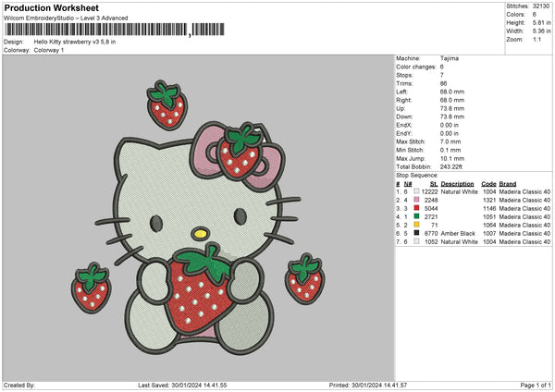The height and width of the screenshot is (392, 555).
Task: Click the 'Brand' column header
Action: 508,184
